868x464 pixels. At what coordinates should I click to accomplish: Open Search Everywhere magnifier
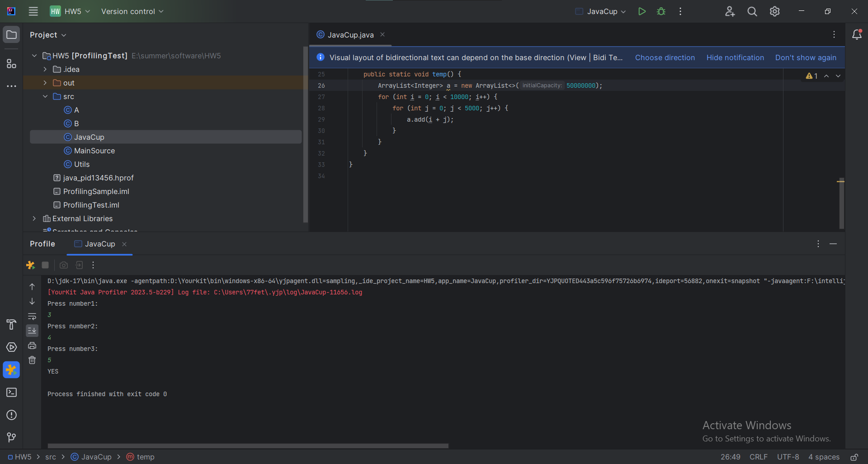(x=752, y=11)
